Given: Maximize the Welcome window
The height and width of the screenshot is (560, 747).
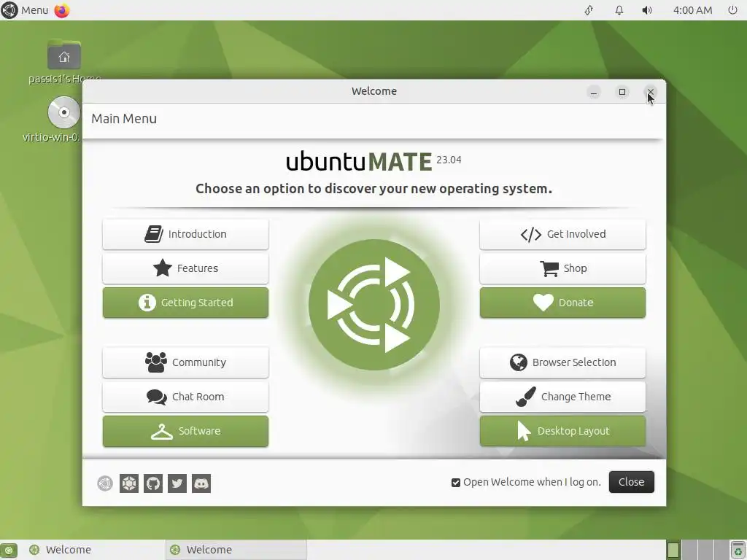Looking at the screenshot, I should point(622,92).
